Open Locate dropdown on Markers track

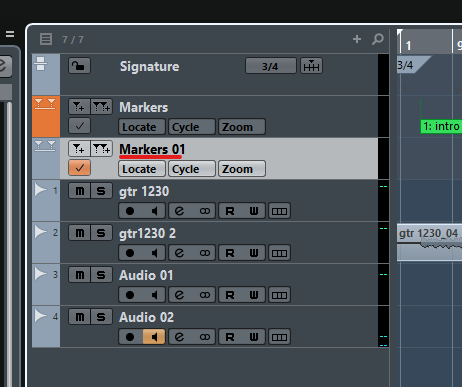142,127
